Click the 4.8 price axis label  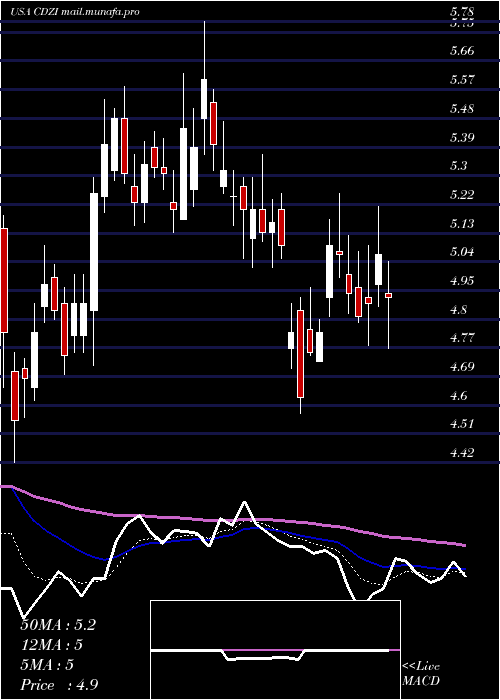458,309
